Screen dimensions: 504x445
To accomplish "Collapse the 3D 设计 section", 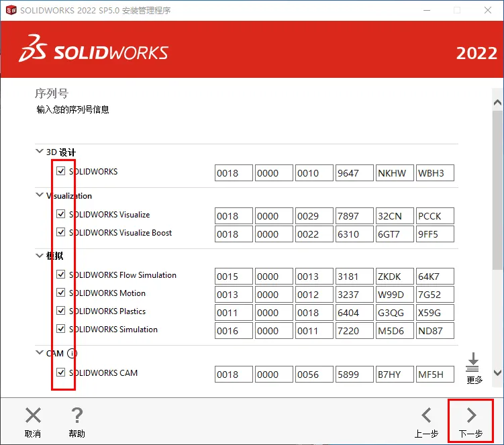I will pos(39,151).
